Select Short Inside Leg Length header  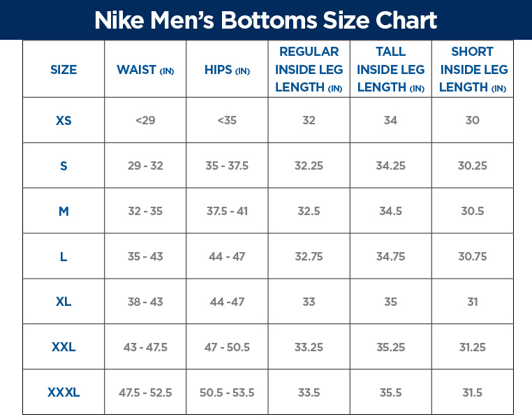point(473,69)
